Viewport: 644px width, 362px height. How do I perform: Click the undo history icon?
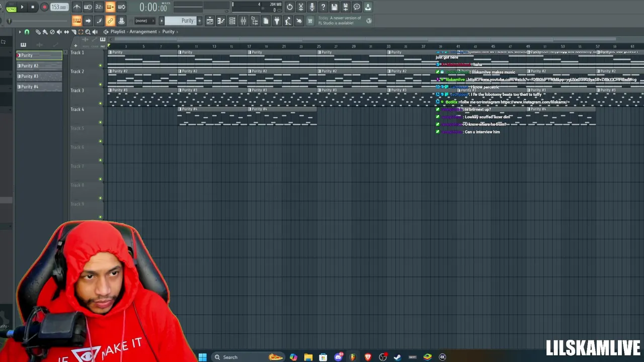(290, 7)
